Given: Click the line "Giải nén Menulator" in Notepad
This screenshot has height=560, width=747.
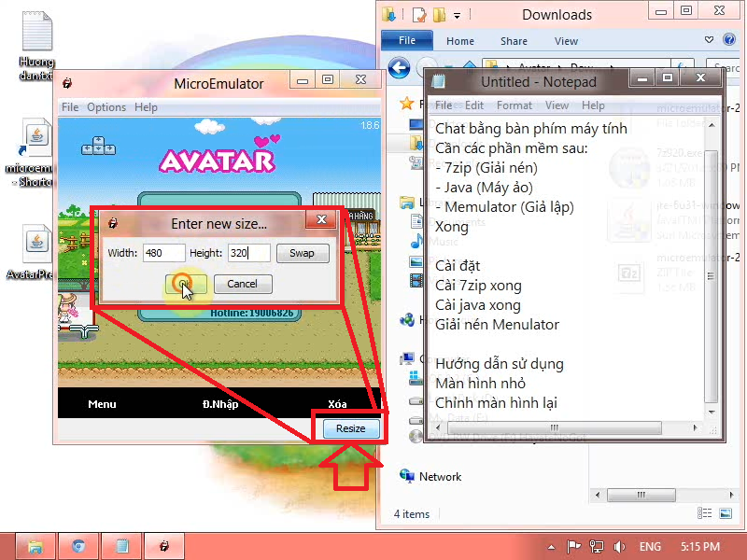Looking at the screenshot, I should [x=497, y=324].
